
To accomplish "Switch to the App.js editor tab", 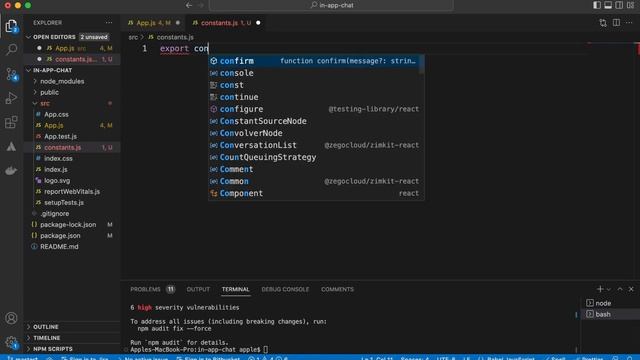I will 153,23.
